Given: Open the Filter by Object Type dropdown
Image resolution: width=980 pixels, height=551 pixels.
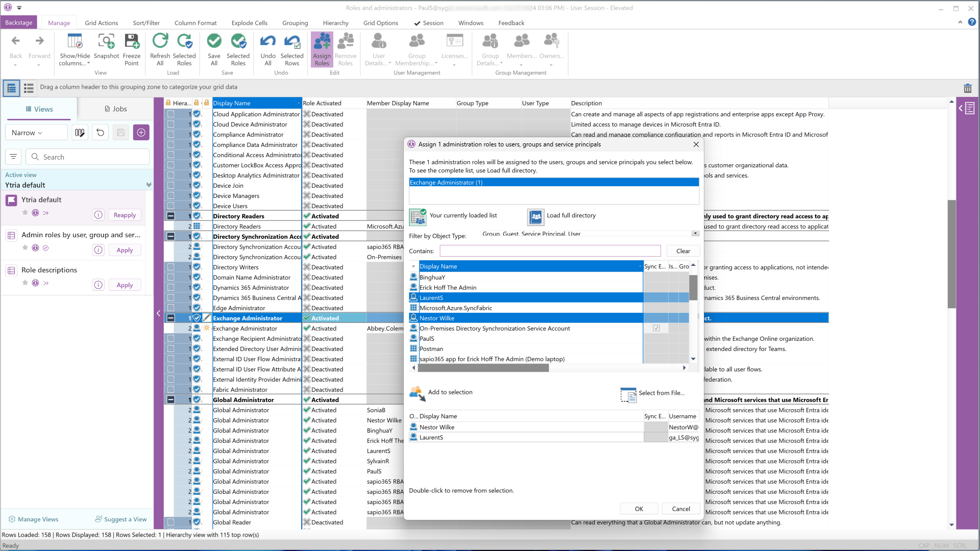Looking at the screenshot, I should point(695,234).
